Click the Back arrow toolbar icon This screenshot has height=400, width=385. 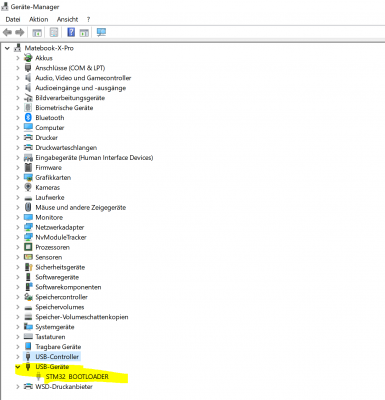click(x=7, y=32)
